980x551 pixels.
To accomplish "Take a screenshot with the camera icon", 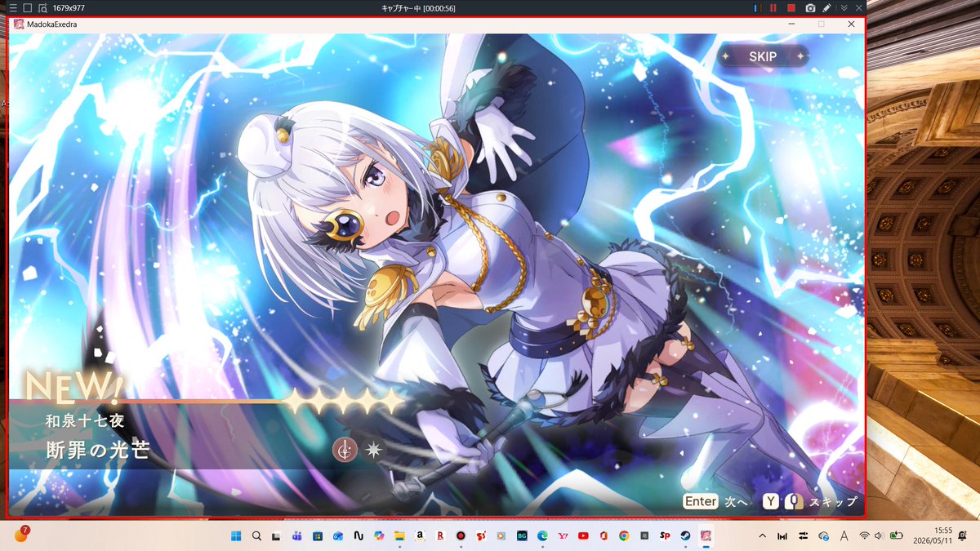I will tap(810, 7).
